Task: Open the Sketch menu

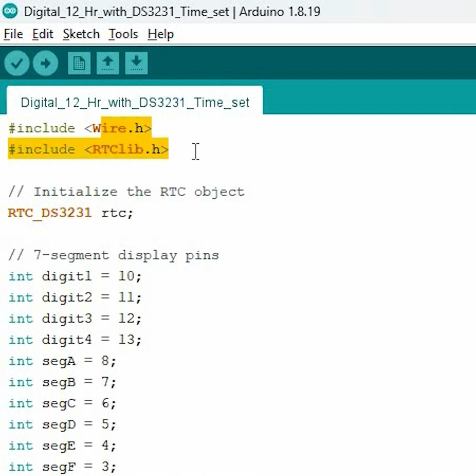Action: point(81,34)
